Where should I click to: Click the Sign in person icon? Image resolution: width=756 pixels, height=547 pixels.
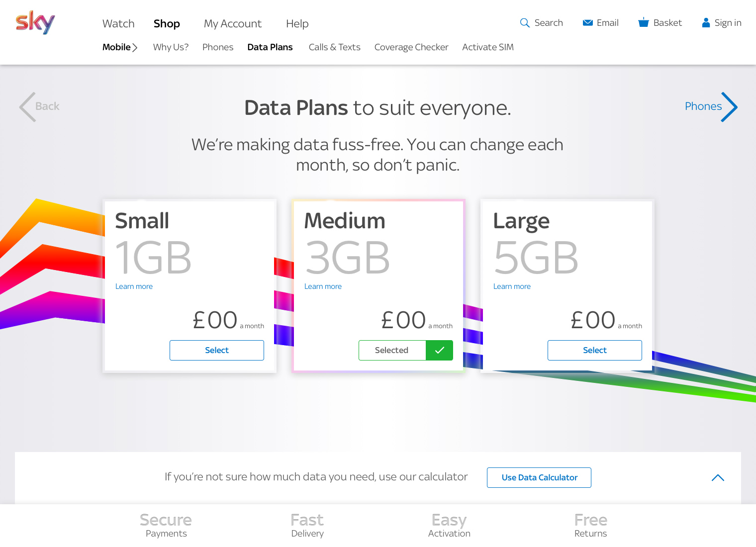tap(706, 23)
